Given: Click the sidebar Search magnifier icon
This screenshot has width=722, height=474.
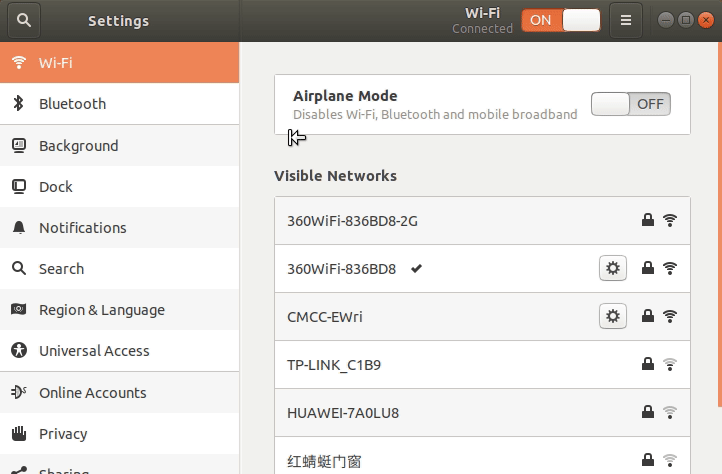Looking at the screenshot, I should (19, 268).
